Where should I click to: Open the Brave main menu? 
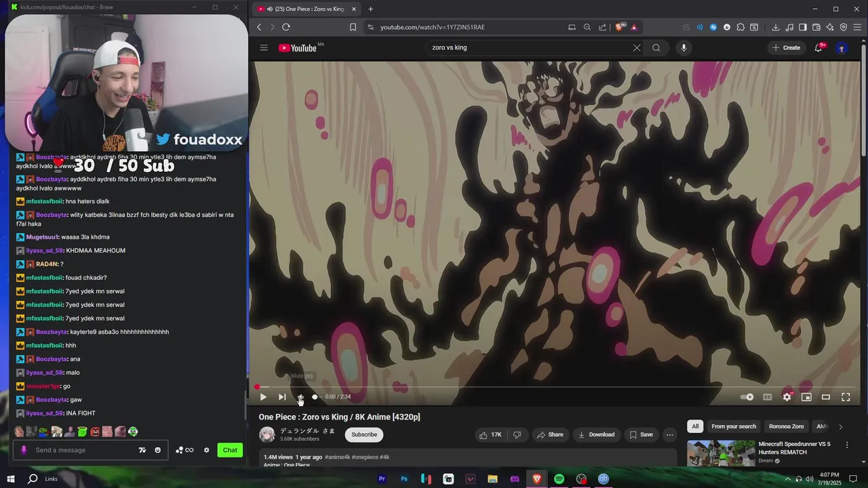point(858,27)
